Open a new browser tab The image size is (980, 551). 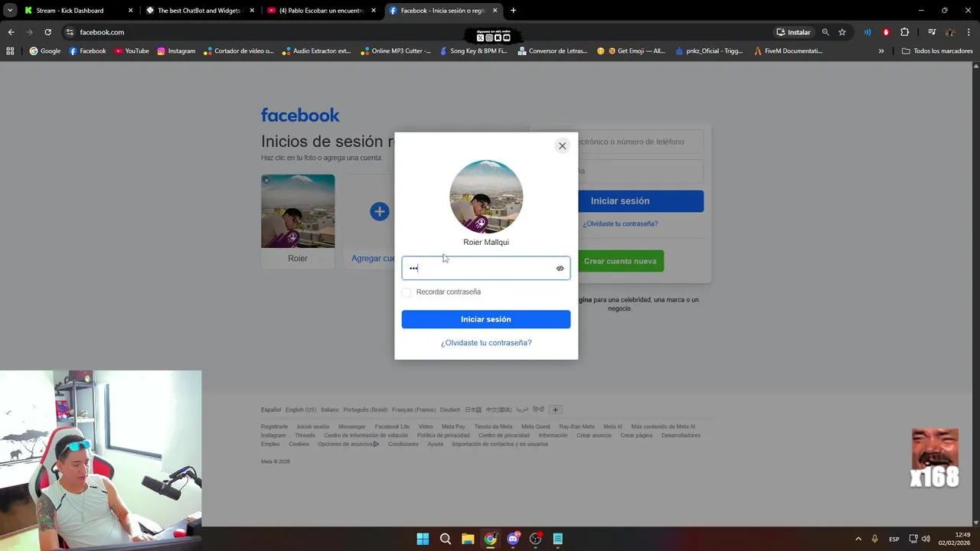pyautogui.click(x=513, y=11)
